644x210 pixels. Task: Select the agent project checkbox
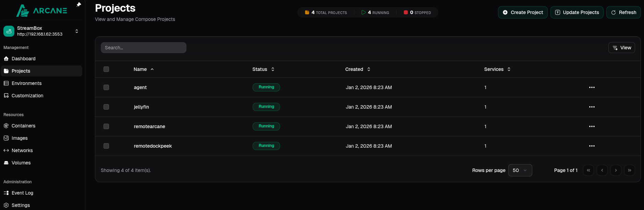click(106, 87)
